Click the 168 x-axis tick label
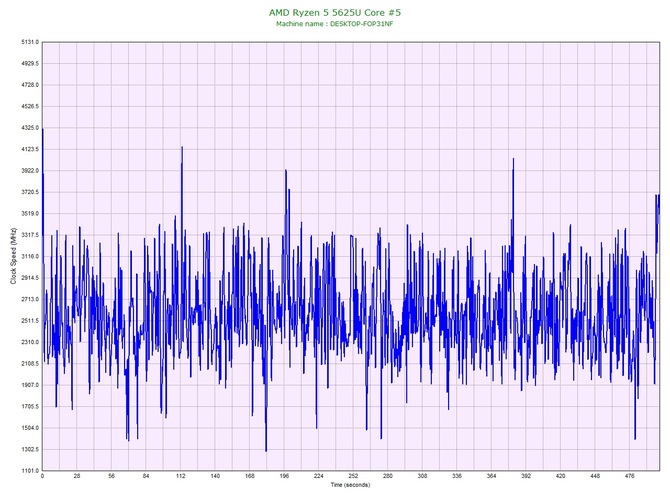Image resolution: width=670 pixels, height=502 pixels. tap(250, 476)
